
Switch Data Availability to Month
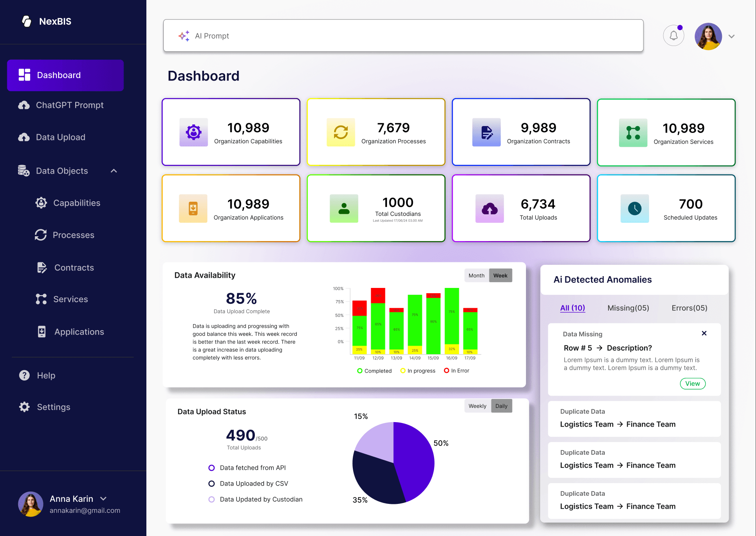(x=476, y=275)
